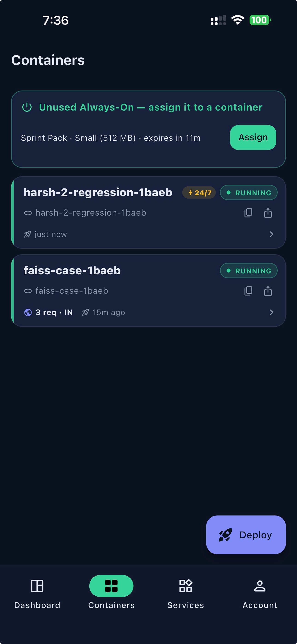Open the faiss-case-1baeb container card
Viewport: 297px width, 644px height.
click(x=148, y=290)
